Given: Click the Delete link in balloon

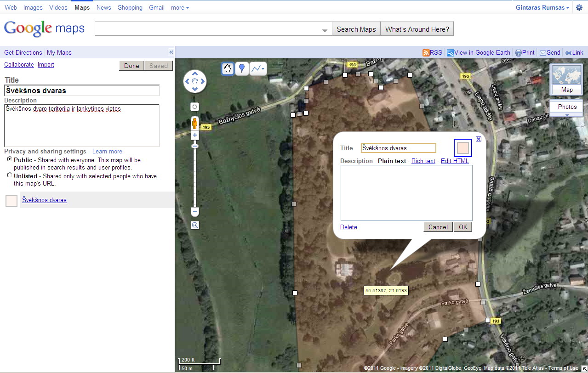Looking at the screenshot, I should tap(348, 227).
